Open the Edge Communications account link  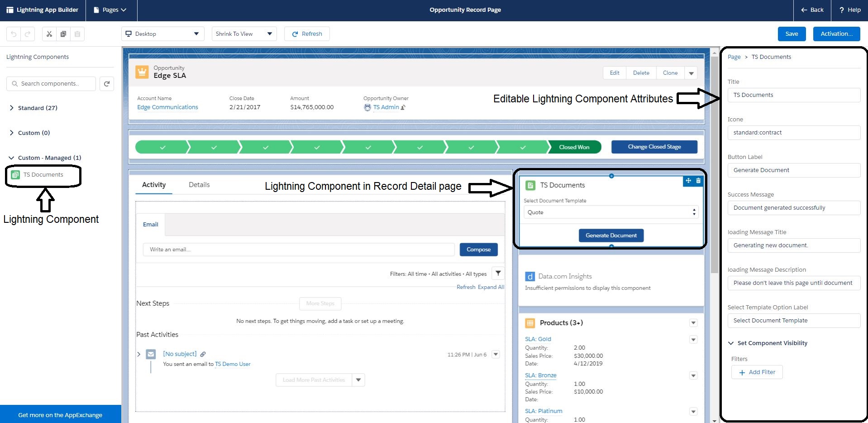coord(167,107)
